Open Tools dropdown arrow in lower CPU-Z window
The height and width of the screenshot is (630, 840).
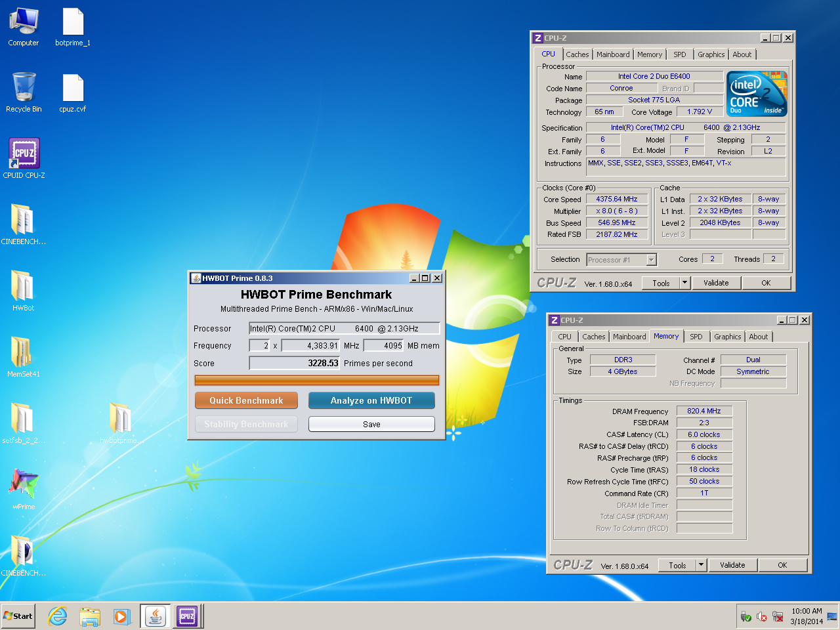tap(701, 565)
